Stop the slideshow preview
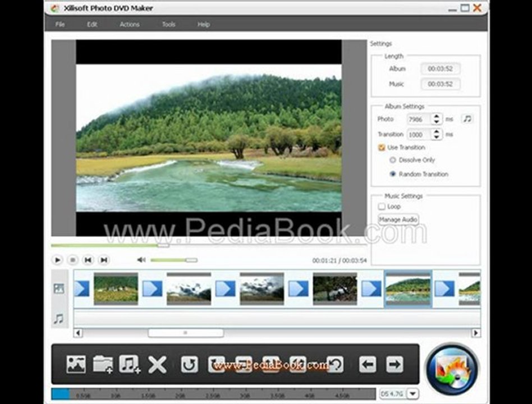This screenshot has height=404, width=532. (x=72, y=260)
